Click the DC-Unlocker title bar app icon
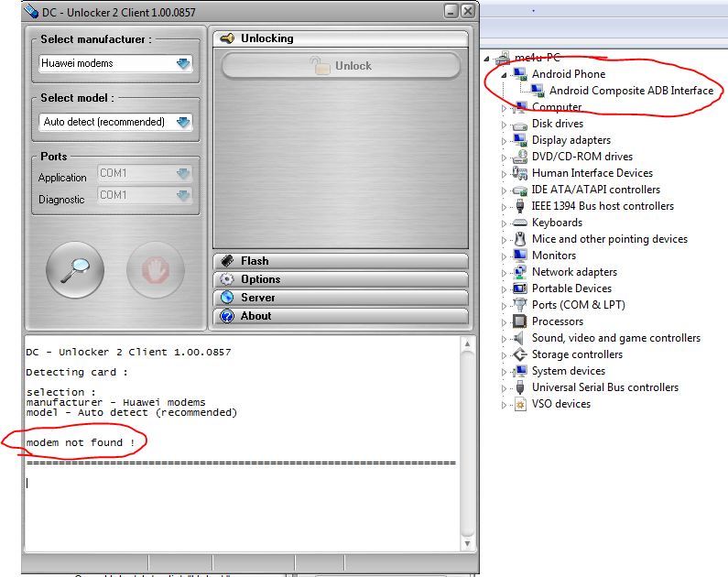This screenshot has width=728, height=577. point(31,11)
